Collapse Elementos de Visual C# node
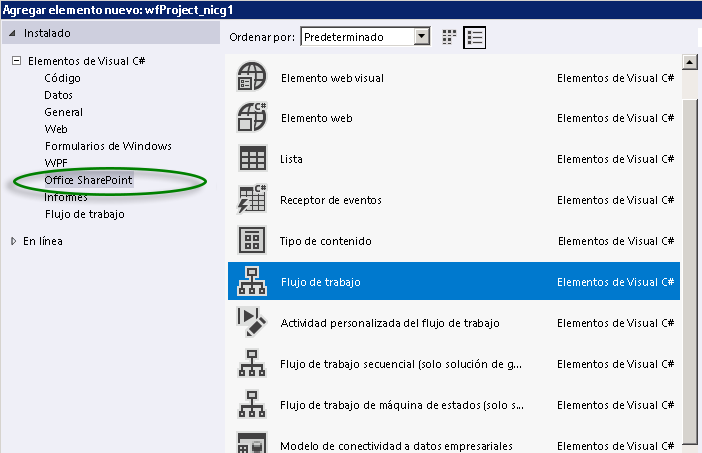This screenshot has width=702, height=453. tap(17, 60)
